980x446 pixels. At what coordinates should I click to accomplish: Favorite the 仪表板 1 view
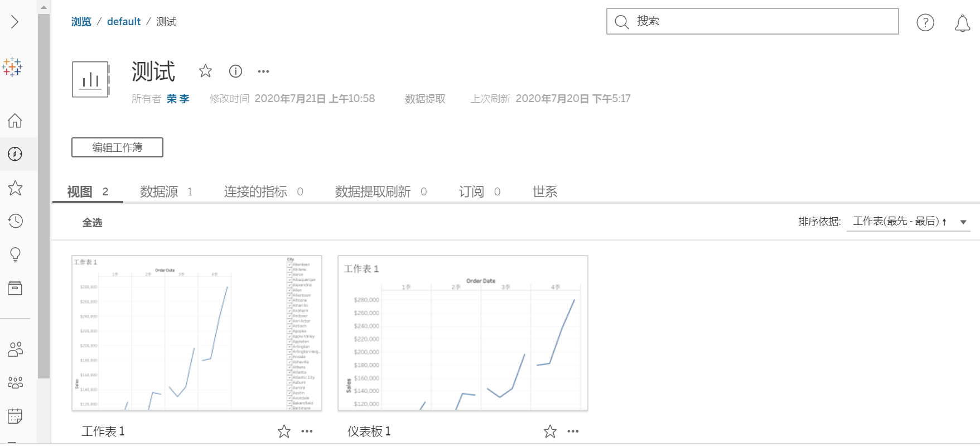tap(550, 431)
